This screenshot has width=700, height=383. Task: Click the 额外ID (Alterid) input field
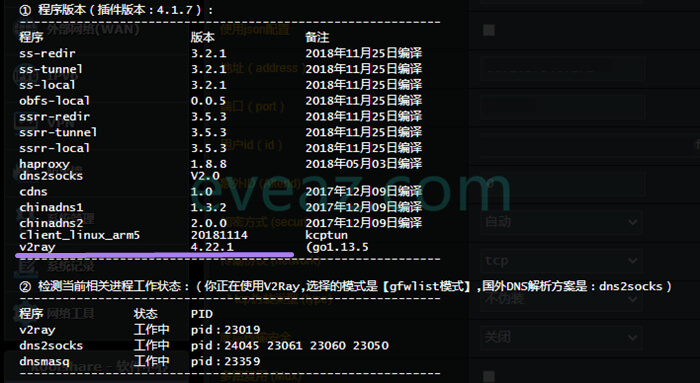pyautogui.click(x=562, y=183)
